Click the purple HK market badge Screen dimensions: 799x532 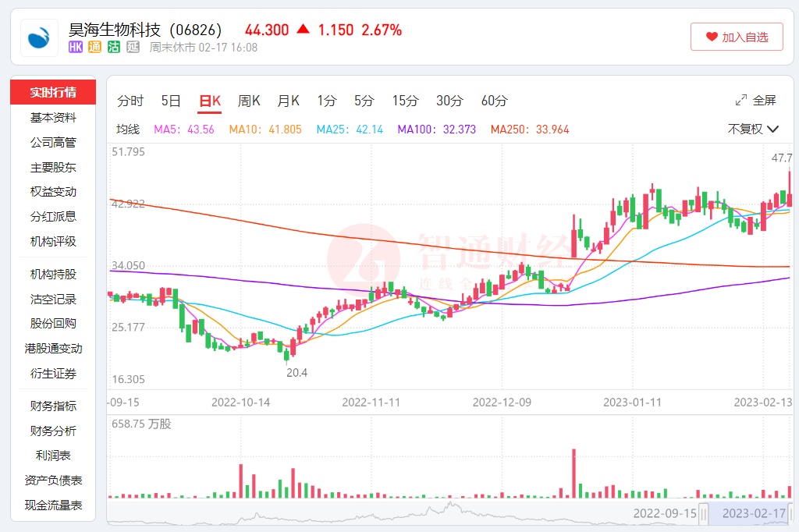(x=76, y=48)
